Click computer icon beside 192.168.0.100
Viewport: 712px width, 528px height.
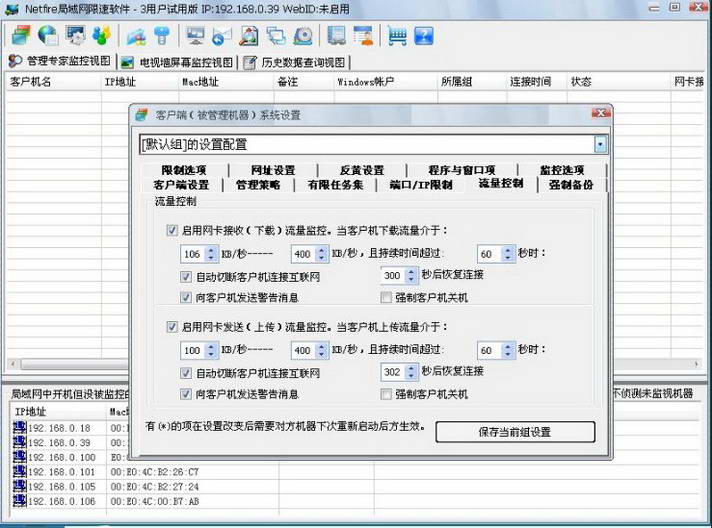[20, 457]
